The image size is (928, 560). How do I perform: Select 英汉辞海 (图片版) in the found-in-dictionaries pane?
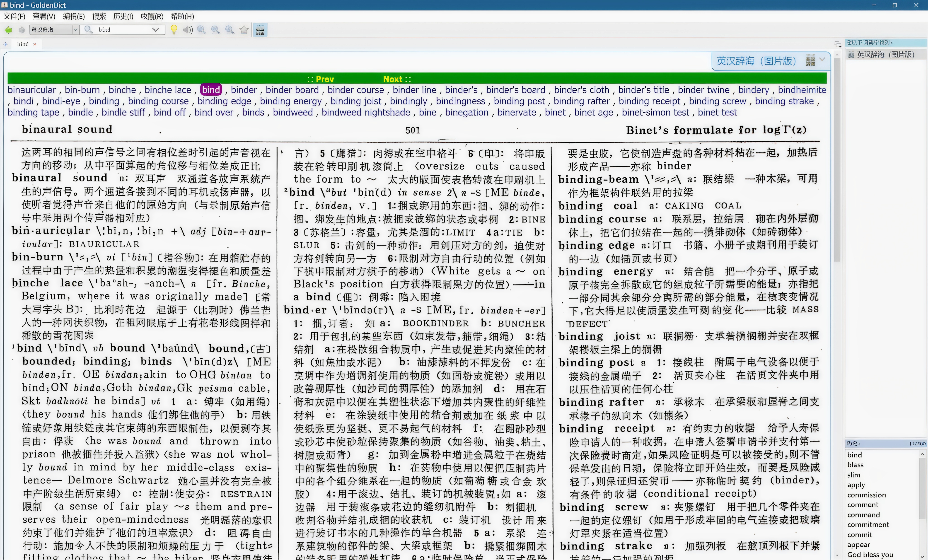pyautogui.click(x=885, y=55)
